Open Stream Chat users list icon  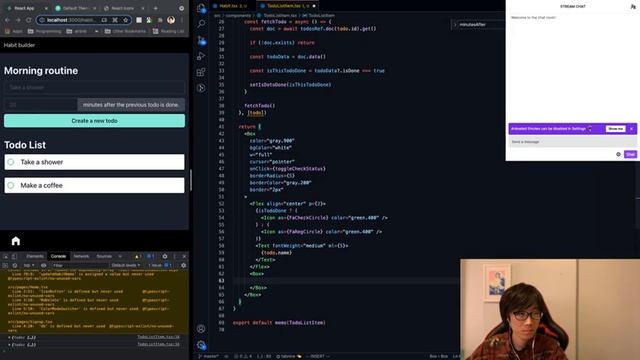pos(633,7)
